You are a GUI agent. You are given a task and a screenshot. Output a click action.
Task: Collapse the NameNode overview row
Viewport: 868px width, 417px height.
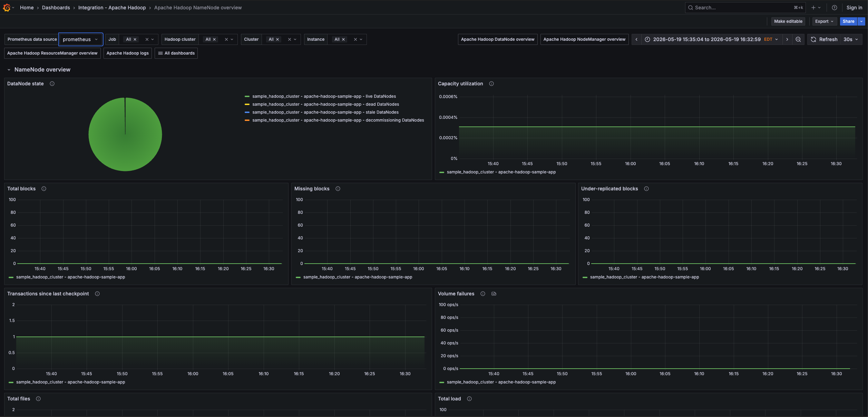pos(9,70)
